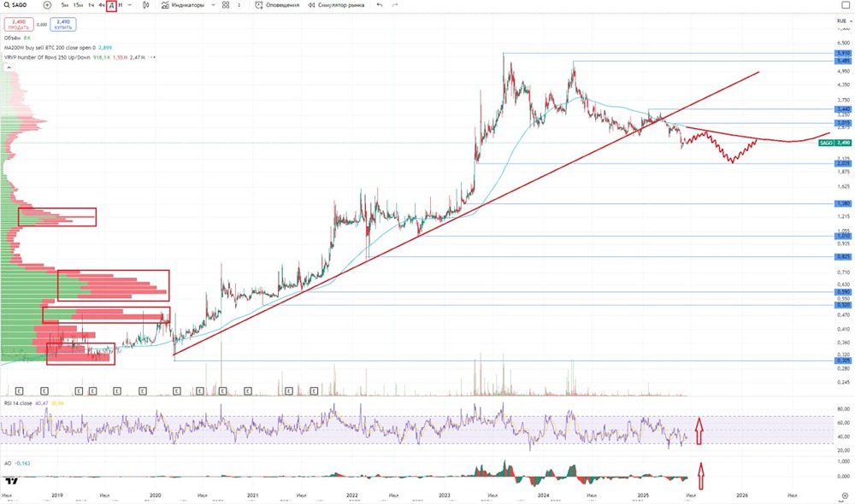The image size is (855, 504).
Task: Click the 0,305 price level label
Action: point(843,360)
